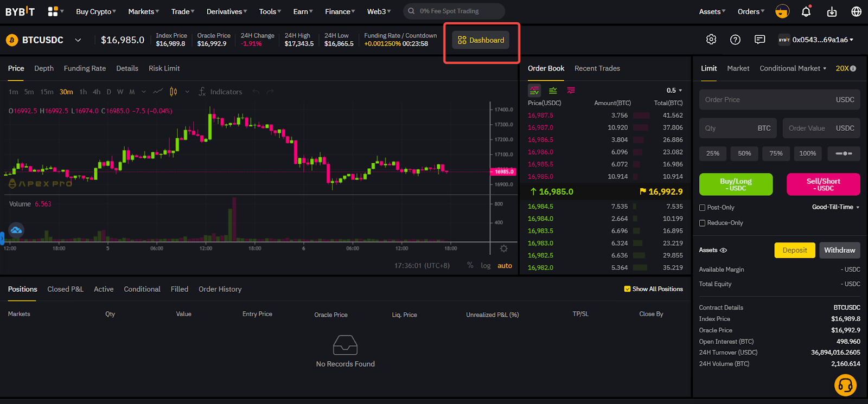
Task: Select the Market order tab
Action: pyautogui.click(x=738, y=68)
